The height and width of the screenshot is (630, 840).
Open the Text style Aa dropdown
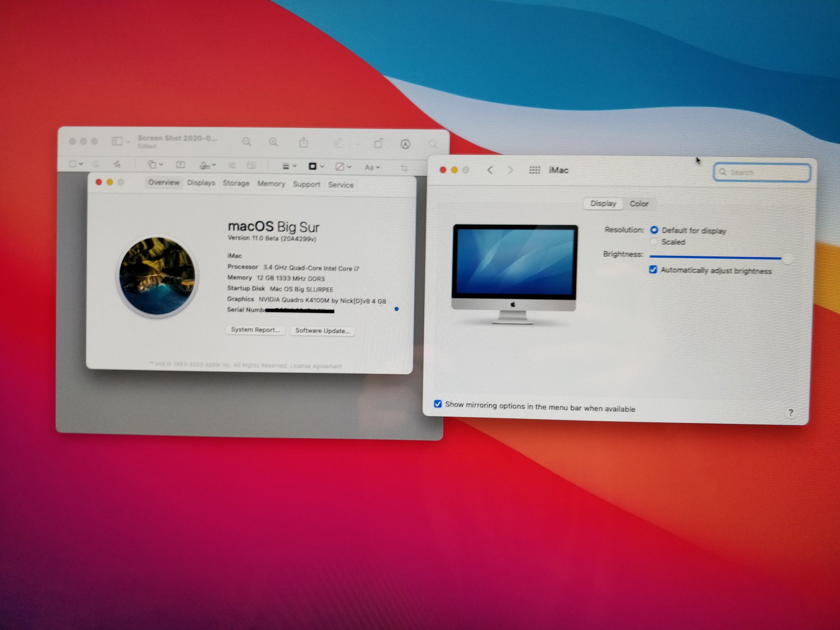point(372,168)
